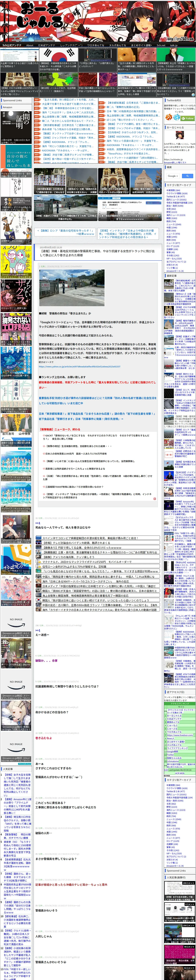Open 人気記事 rank 2 Amazon プライムデー article
The image size is (196, 980).
coord(17,806)
